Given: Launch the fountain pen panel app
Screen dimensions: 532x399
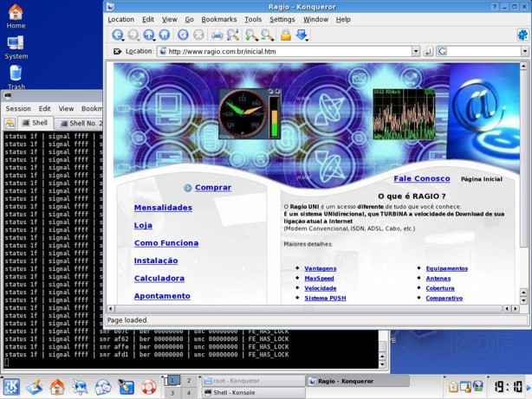Looking at the screenshot, I should [126, 387].
